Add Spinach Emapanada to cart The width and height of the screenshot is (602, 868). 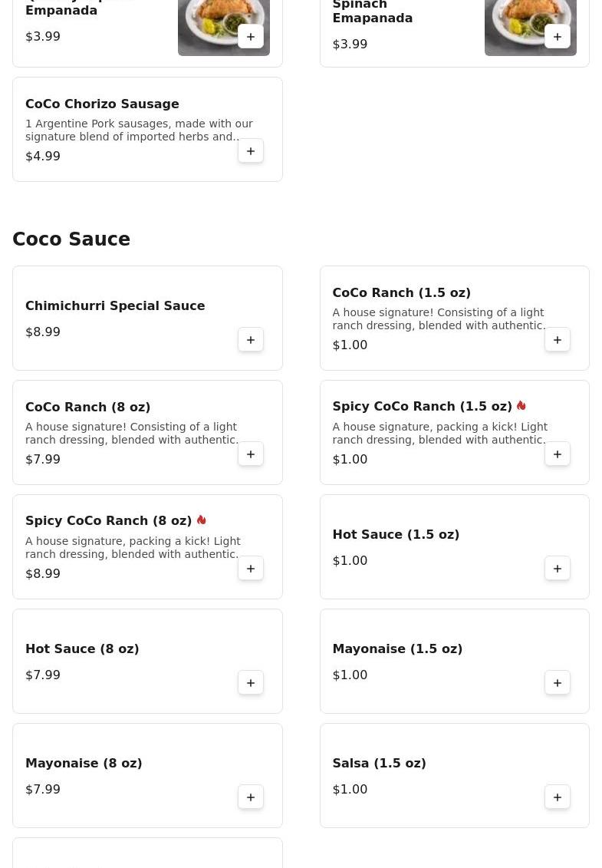point(558,37)
